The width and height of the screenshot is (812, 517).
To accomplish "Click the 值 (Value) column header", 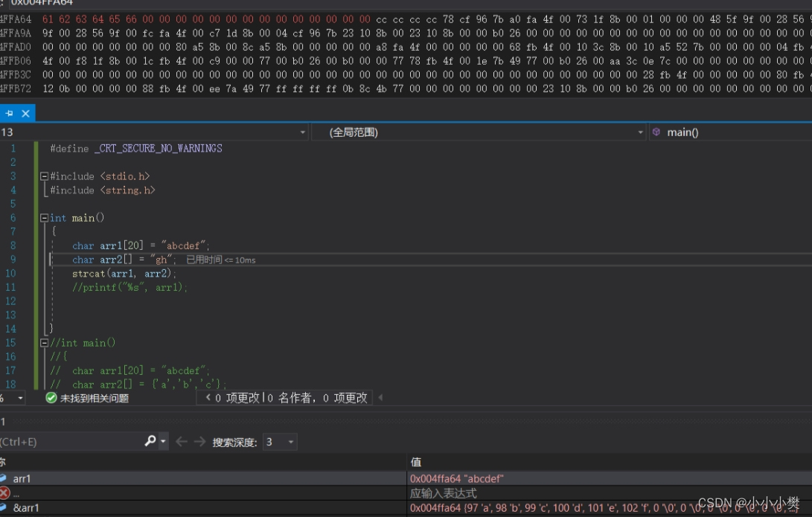I will pos(416,462).
